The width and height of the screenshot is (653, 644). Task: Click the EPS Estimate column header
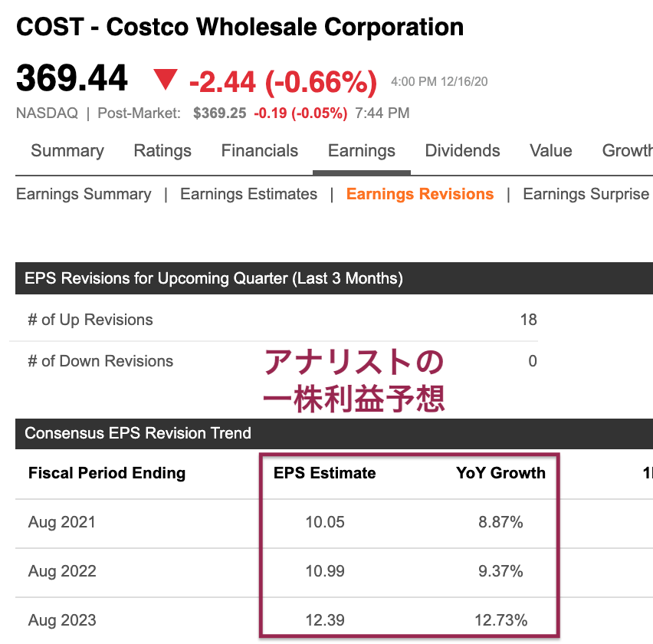pos(324,473)
